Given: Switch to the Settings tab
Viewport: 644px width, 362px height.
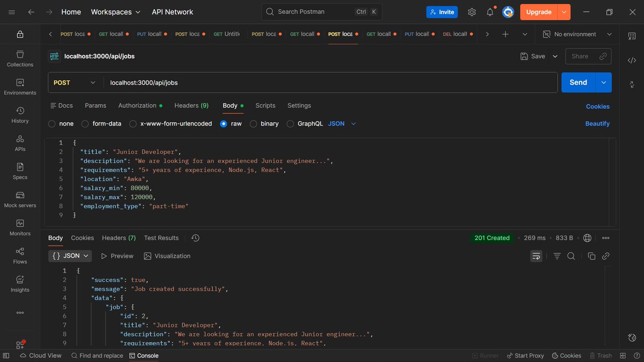Looking at the screenshot, I should coord(299,106).
